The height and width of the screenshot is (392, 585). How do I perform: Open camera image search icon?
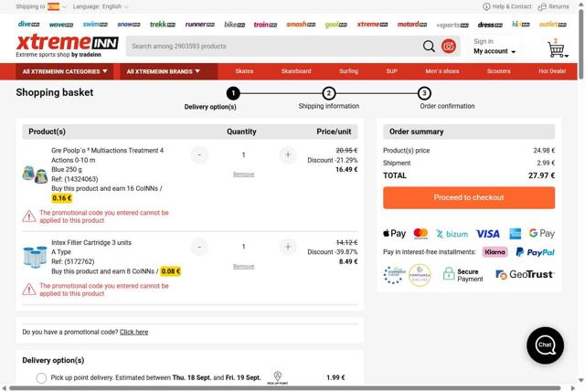[x=449, y=47]
